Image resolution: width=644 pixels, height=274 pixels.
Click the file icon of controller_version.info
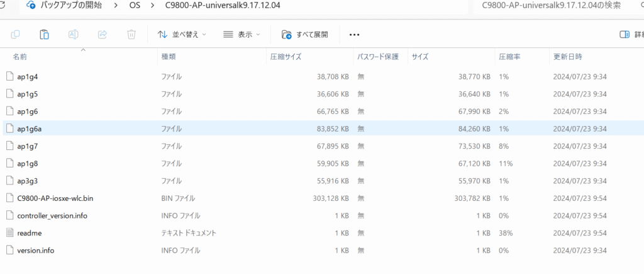(10, 215)
